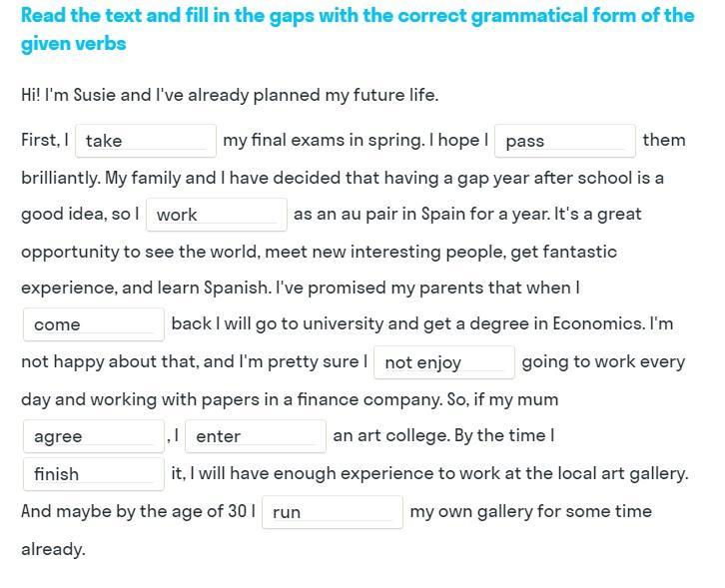Screen dimensions: 725x588
Task: Click the blue exercise instruction heading
Action: coord(358,29)
